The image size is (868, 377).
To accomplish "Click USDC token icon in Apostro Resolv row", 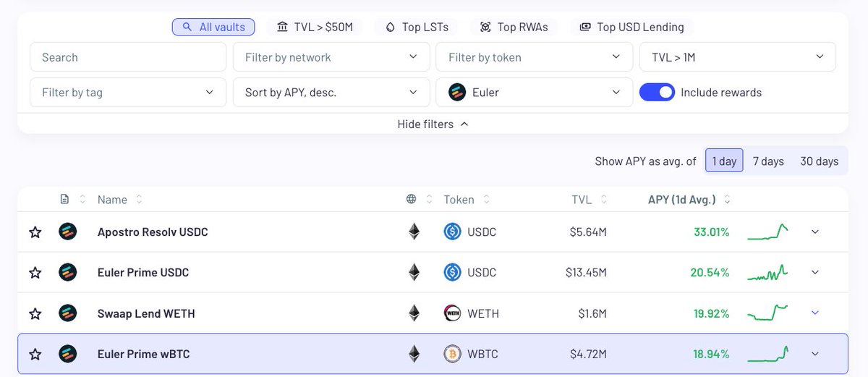I will [x=452, y=232].
